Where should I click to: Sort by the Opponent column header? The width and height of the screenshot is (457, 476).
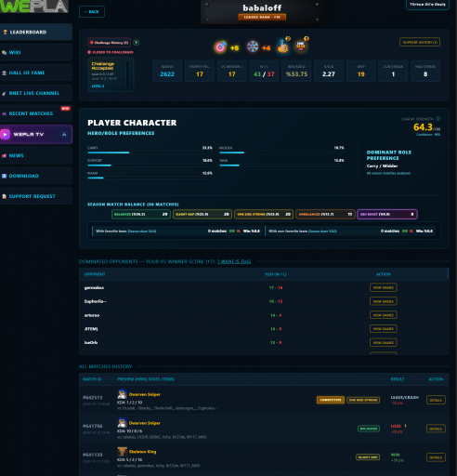point(95,274)
